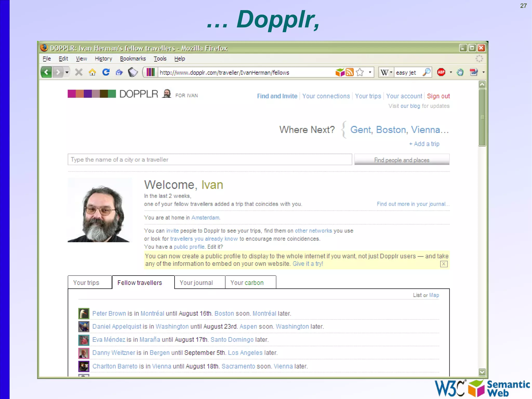Click the 'Find people and places' button
This screenshot has width=532, height=399.
402,160
